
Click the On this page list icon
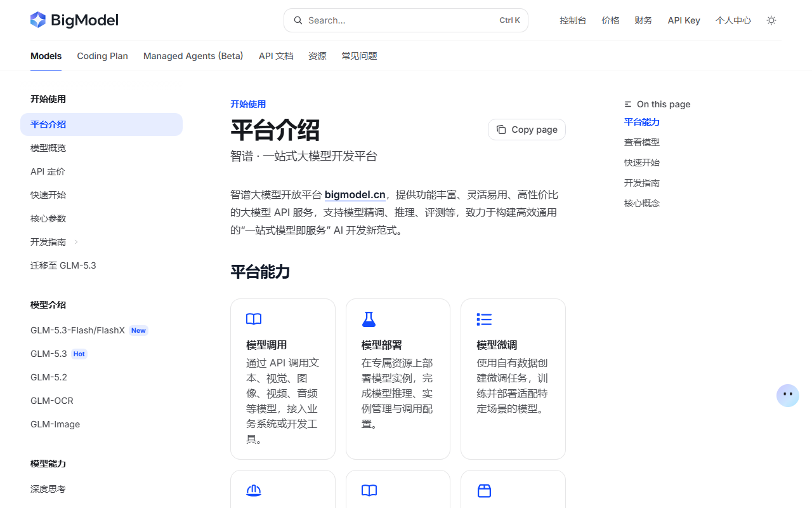(628, 104)
